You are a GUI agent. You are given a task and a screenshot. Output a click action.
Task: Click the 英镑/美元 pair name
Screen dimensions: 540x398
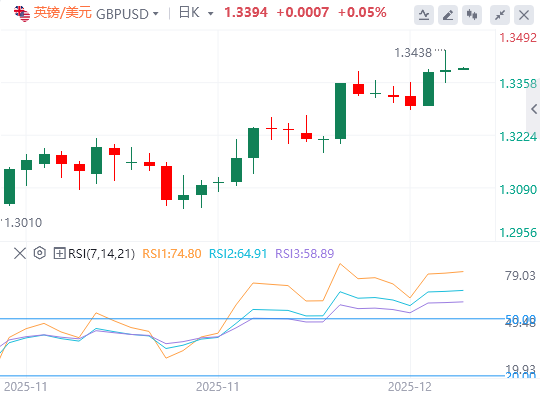63,13
